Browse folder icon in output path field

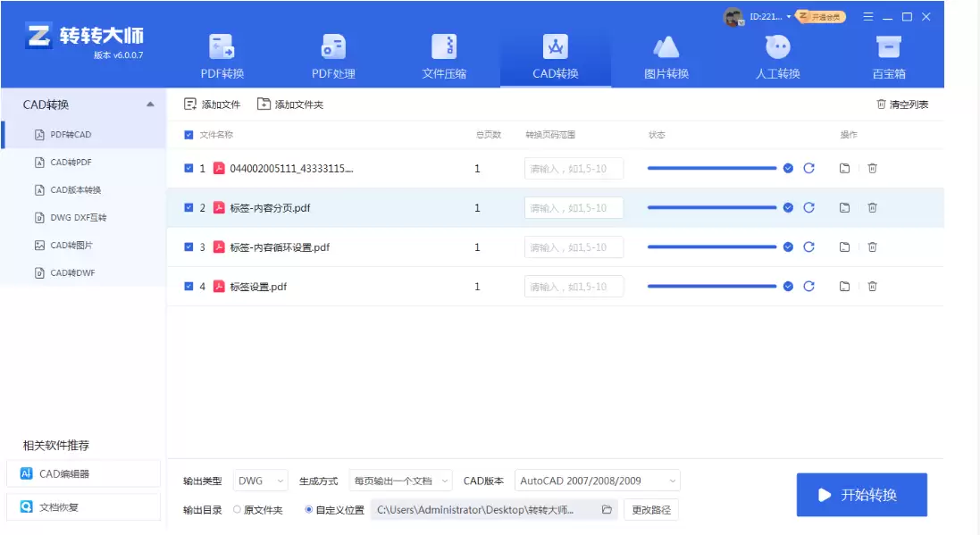coord(607,509)
